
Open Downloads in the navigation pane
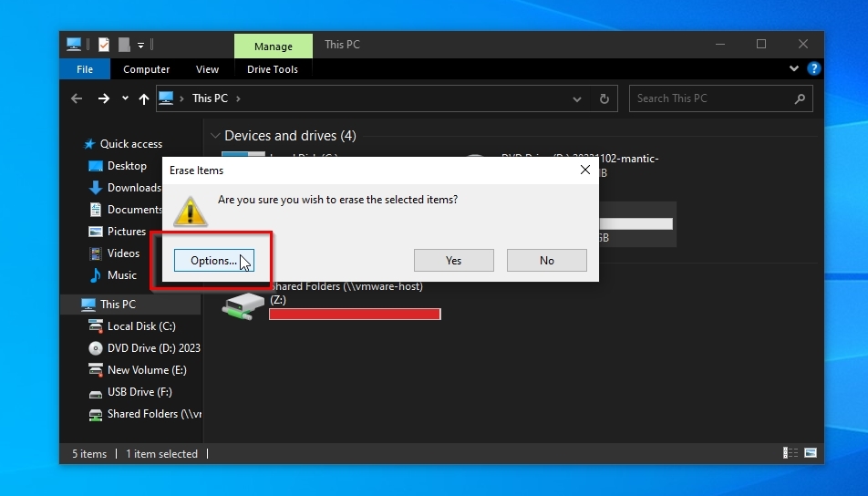click(134, 188)
